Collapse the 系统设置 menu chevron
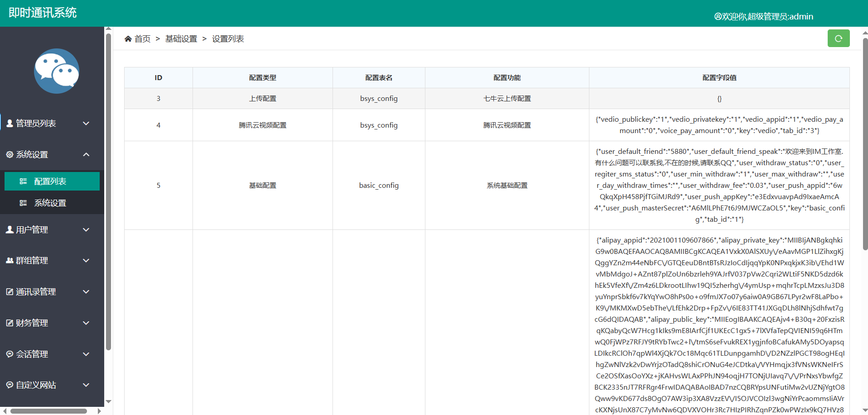This screenshot has width=868, height=415. click(86, 154)
